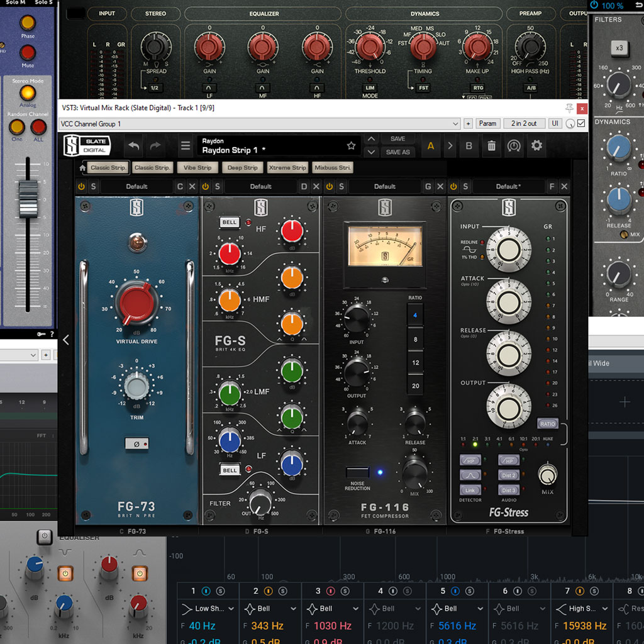This screenshot has width=644, height=644.
Task: Remove the FG-73 module with X
Action: pyautogui.click(x=192, y=186)
